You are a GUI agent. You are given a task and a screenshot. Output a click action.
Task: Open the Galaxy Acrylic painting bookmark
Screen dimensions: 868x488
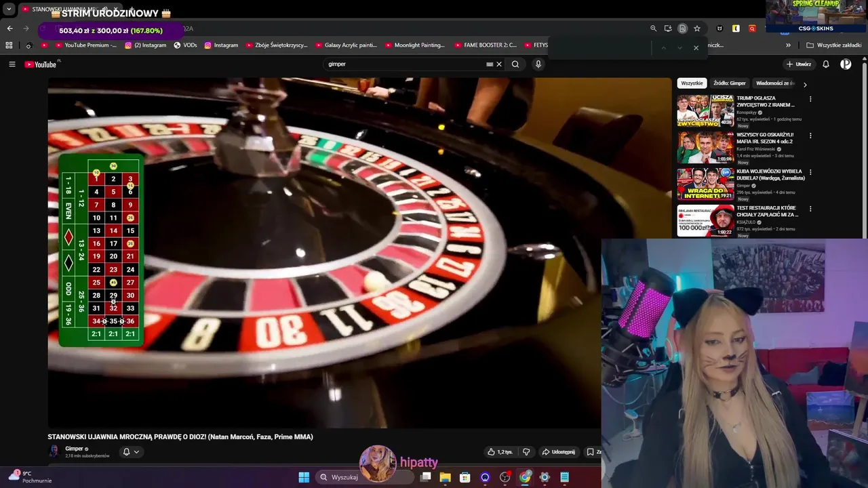coord(346,45)
